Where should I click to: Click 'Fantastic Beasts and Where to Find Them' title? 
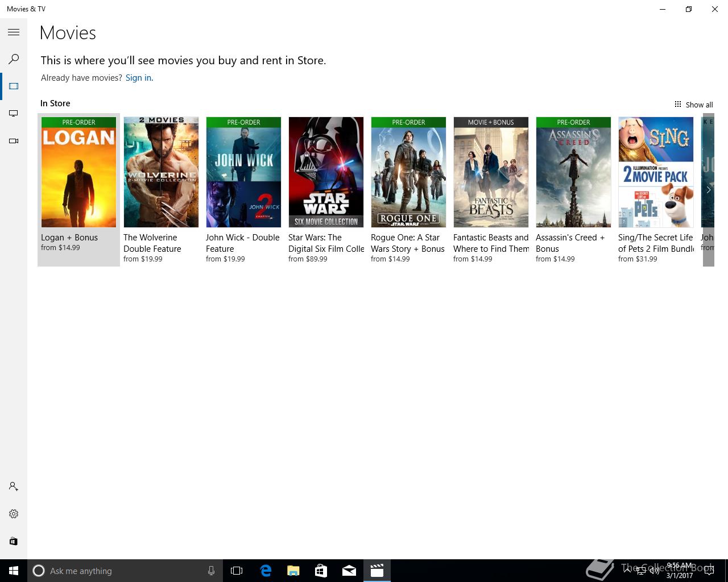click(491, 243)
